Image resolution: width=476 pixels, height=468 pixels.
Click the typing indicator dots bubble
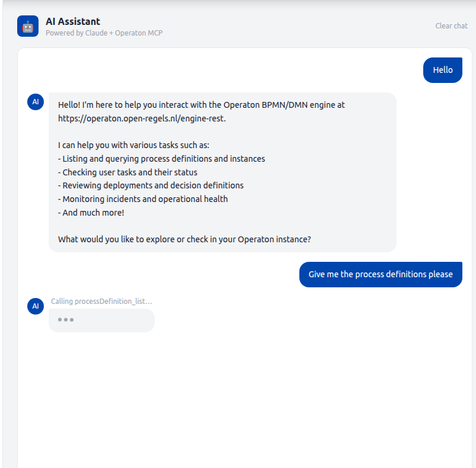(x=101, y=320)
